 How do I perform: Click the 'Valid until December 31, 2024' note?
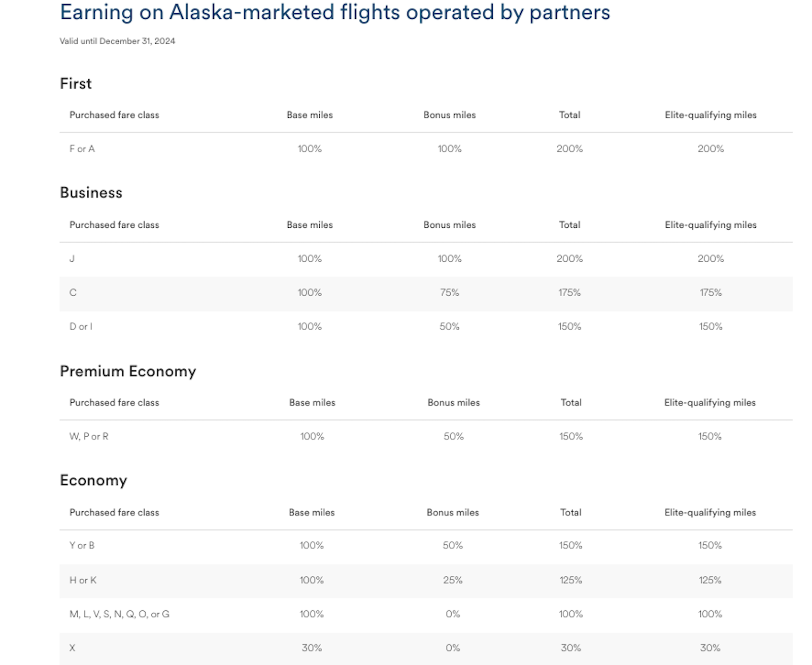tap(117, 41)
